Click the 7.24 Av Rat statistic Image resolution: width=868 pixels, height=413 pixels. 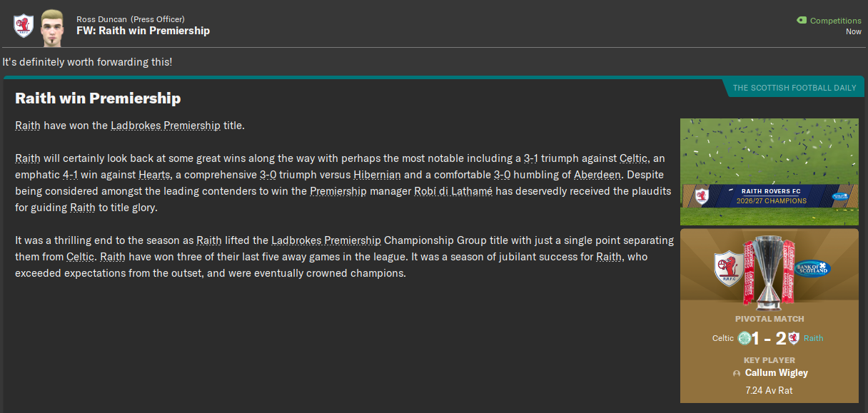click(769, 390)
